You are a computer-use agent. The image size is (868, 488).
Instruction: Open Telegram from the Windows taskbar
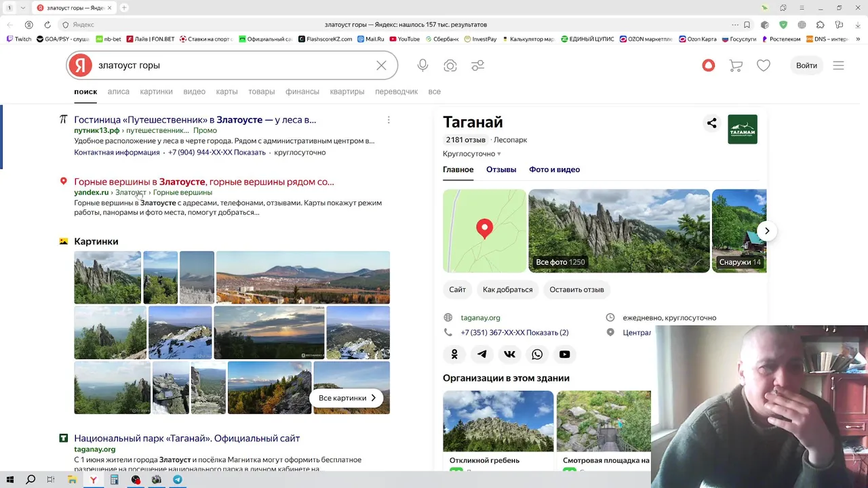pos(177,480)
